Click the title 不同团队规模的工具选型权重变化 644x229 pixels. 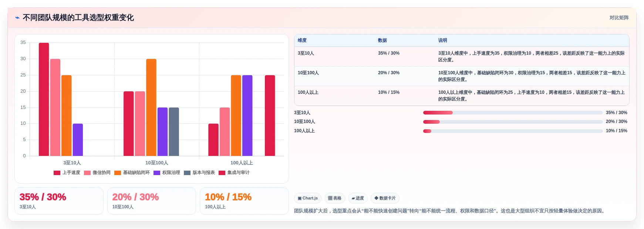tap(78, 18)
